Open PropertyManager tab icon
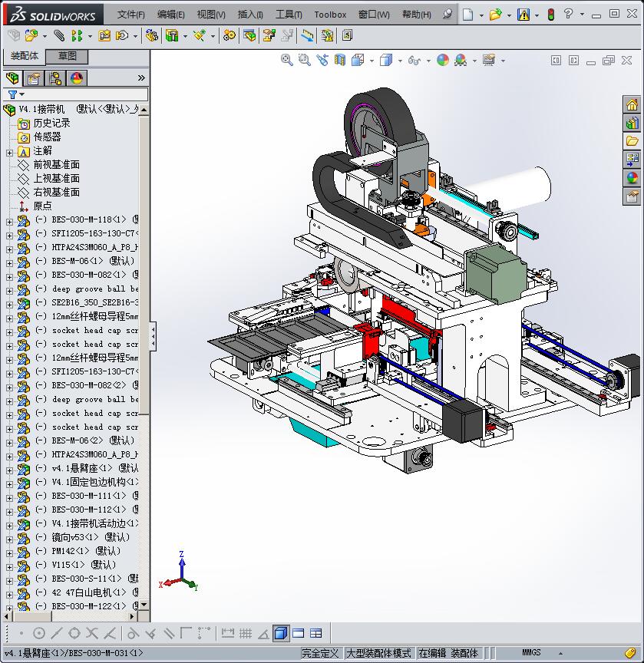 tap(34, 78)
